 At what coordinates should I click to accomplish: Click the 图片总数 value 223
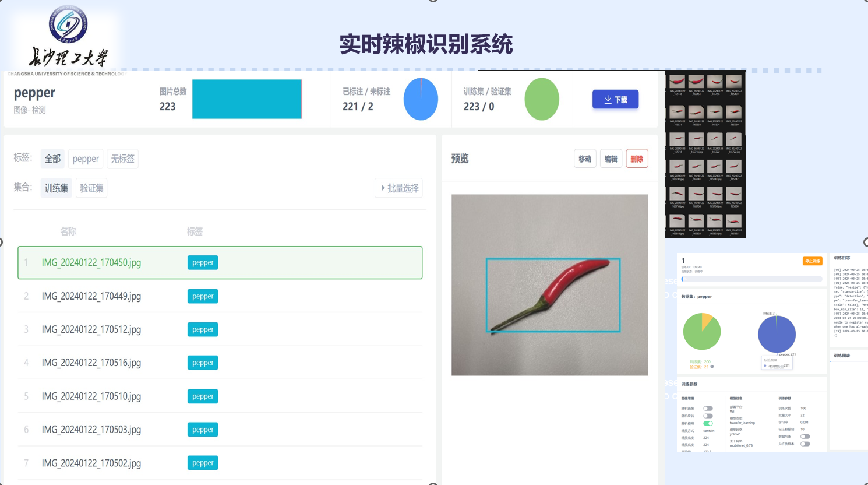pyautogui.click(x=168, y=107)
